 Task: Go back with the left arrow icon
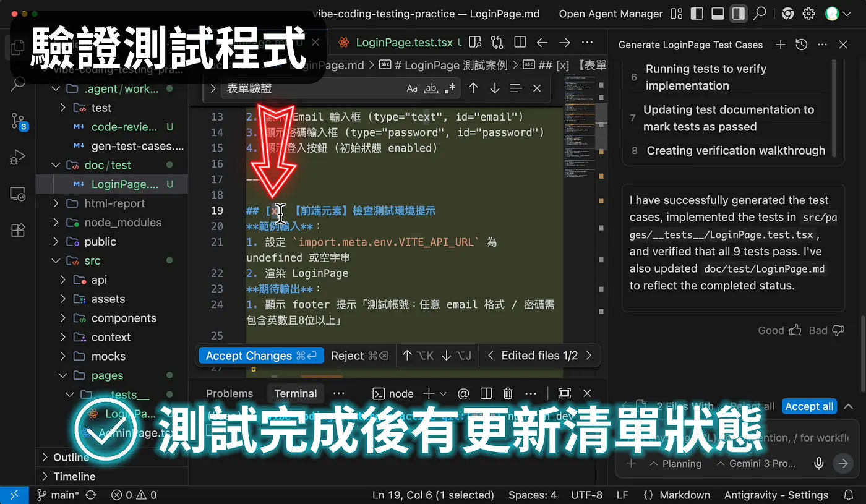tap(542, 43)
